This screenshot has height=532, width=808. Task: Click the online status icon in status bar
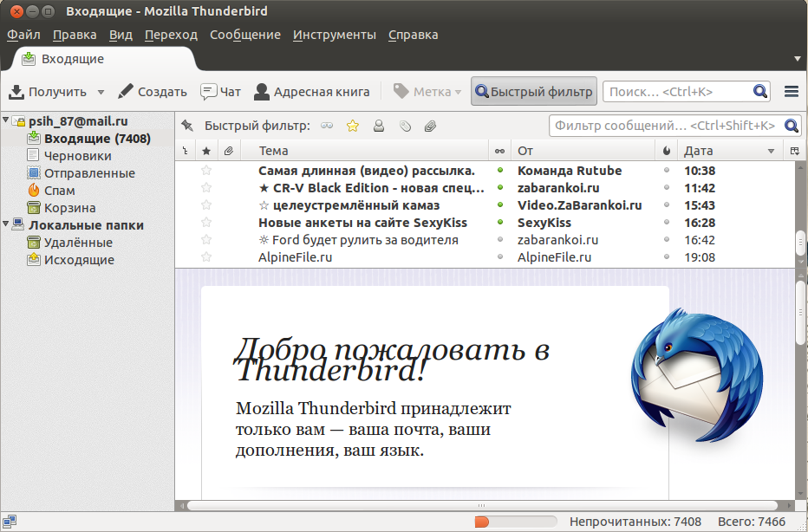point(10,522)
